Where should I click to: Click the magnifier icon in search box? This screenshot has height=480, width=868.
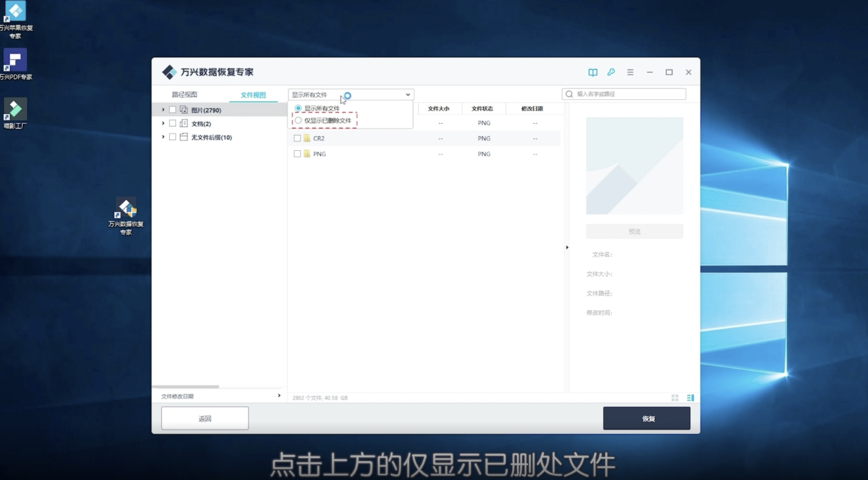coord(570,94)
